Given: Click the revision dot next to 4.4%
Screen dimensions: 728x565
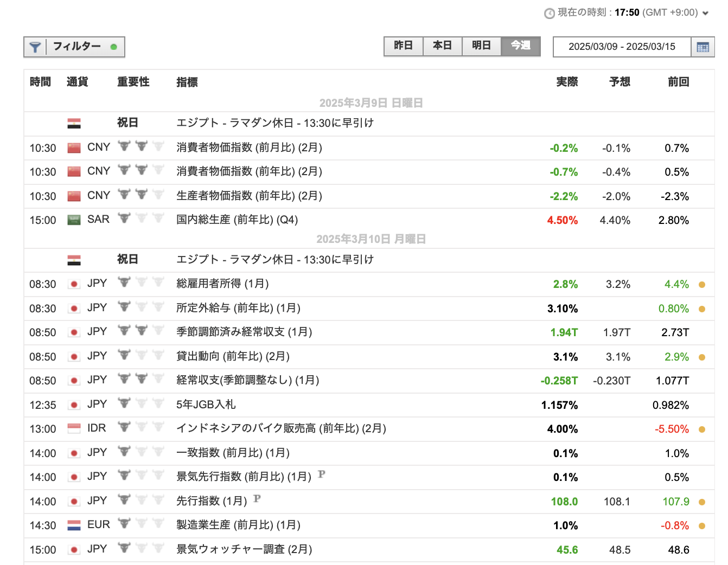Looking at the screenshot, I should point(702,285).
